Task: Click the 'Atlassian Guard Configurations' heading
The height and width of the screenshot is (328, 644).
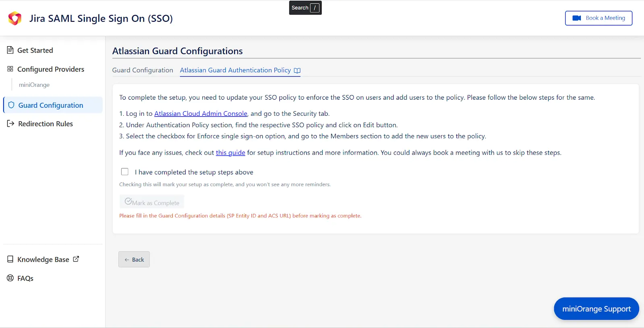Action: pyautogui.click(x=178, y=51)
